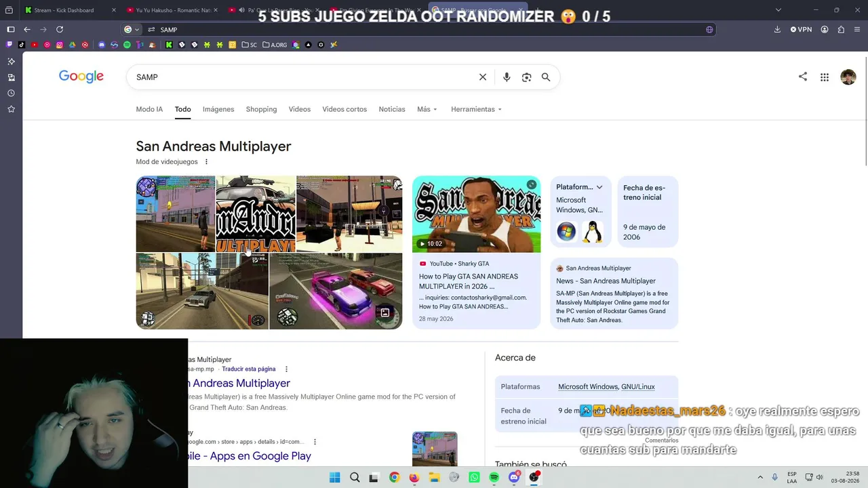Reload the current page
This screenshot has height=488, width=868.
tap(60, 30)
